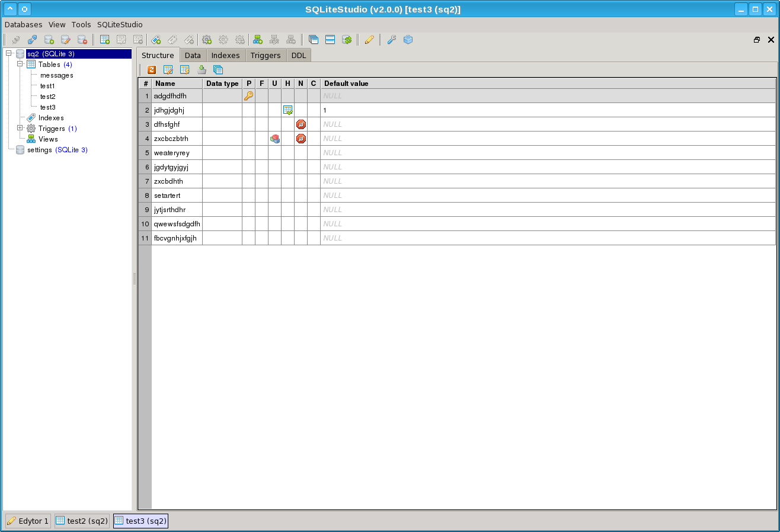Click the delete index toolbar icon
The width and height of the screenshot is (780, 532).
[x=189, y=40]
